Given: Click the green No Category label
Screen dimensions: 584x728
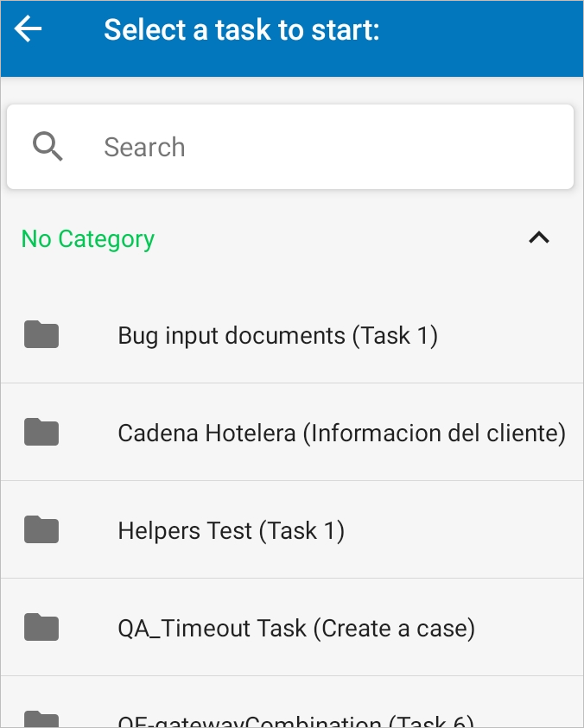Looking at the screenshot, I should click(88, 239).
